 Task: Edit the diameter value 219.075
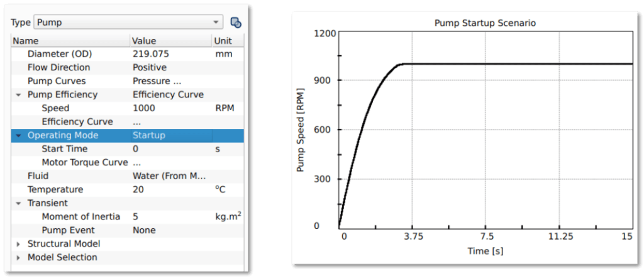[x=151, y=54]
